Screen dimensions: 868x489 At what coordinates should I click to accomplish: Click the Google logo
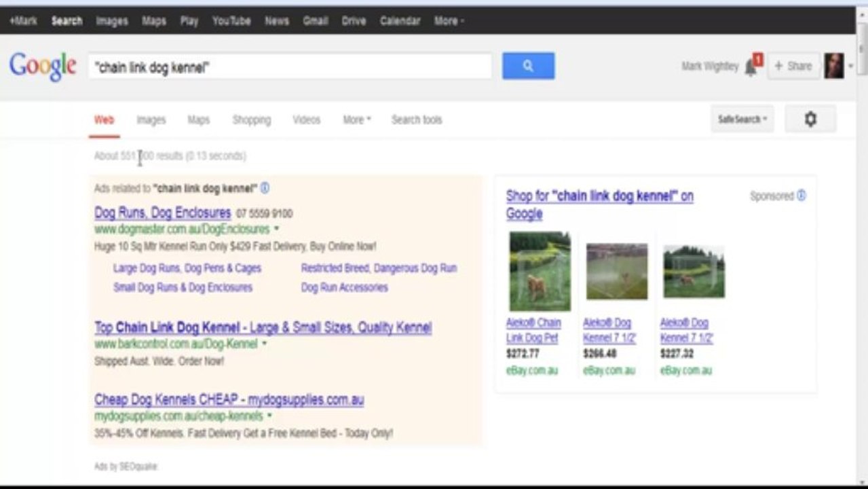tap(43, 66)
